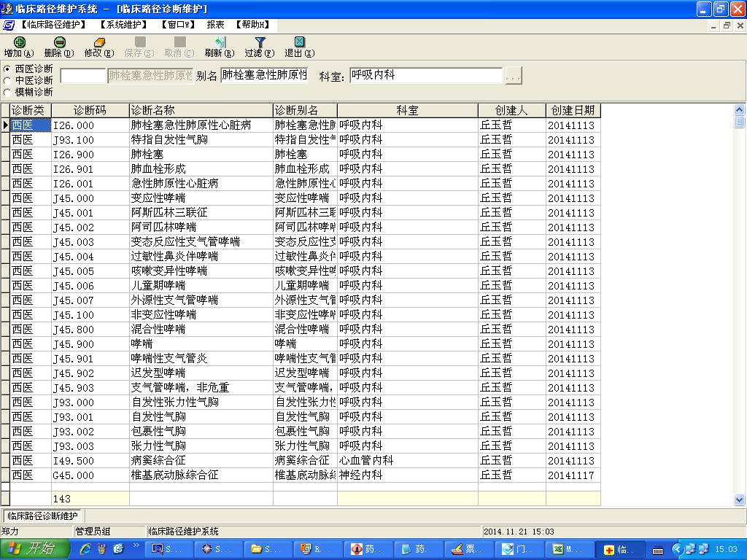The height and width of the screenshot is (560, 747).
Task: Select the 中医诊断 radio button
Action: [7, 80]
